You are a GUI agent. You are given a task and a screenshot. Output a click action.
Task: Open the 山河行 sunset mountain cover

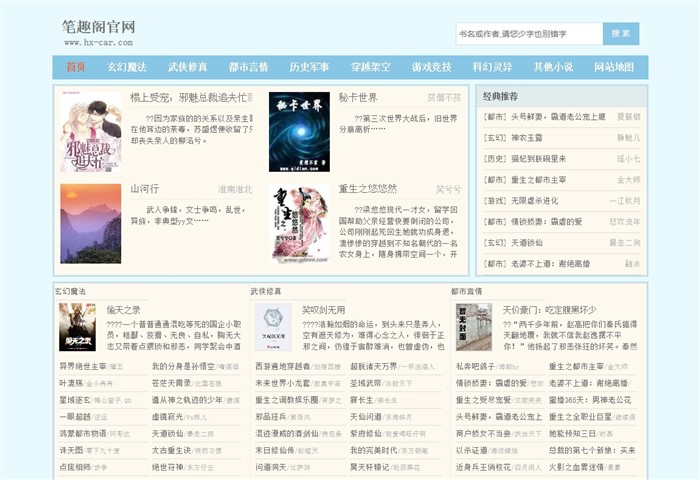tap(91, 223)
